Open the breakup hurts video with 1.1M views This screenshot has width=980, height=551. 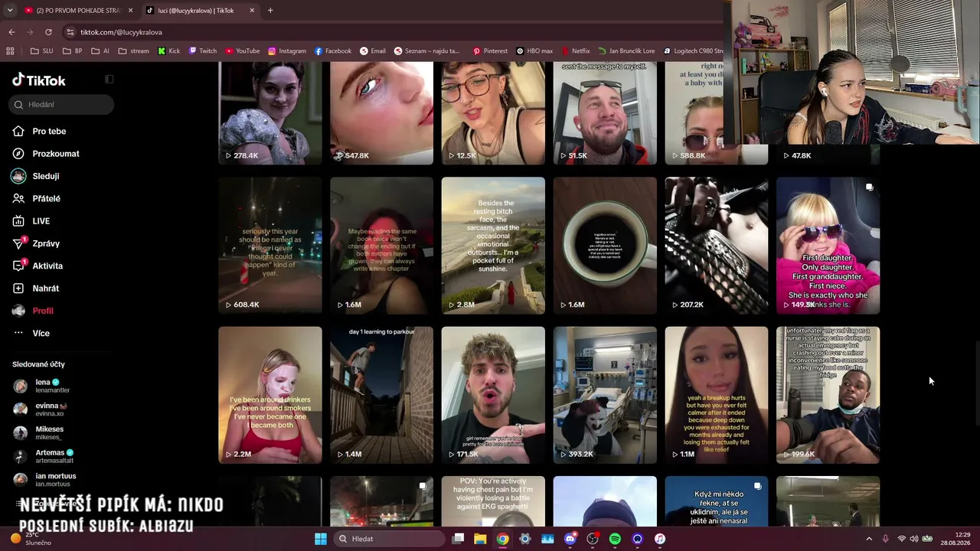click(717, 395)
